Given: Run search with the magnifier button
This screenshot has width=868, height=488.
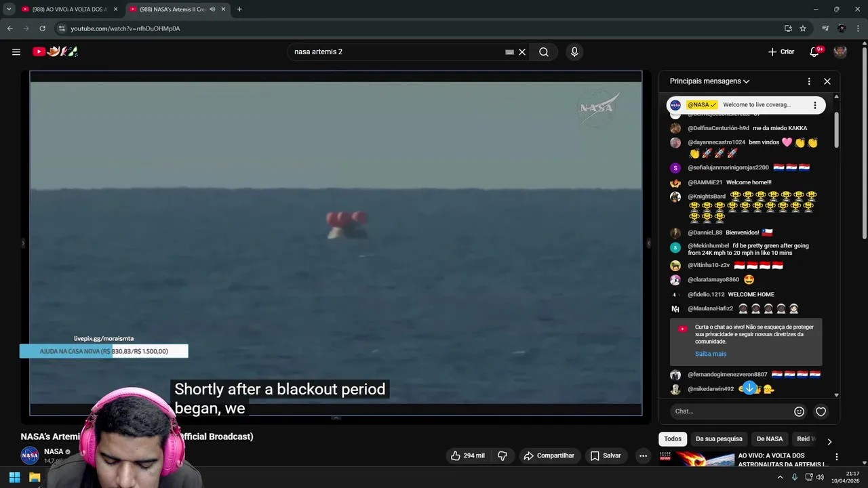Looking at the screenshot, I should click(544, 52).
